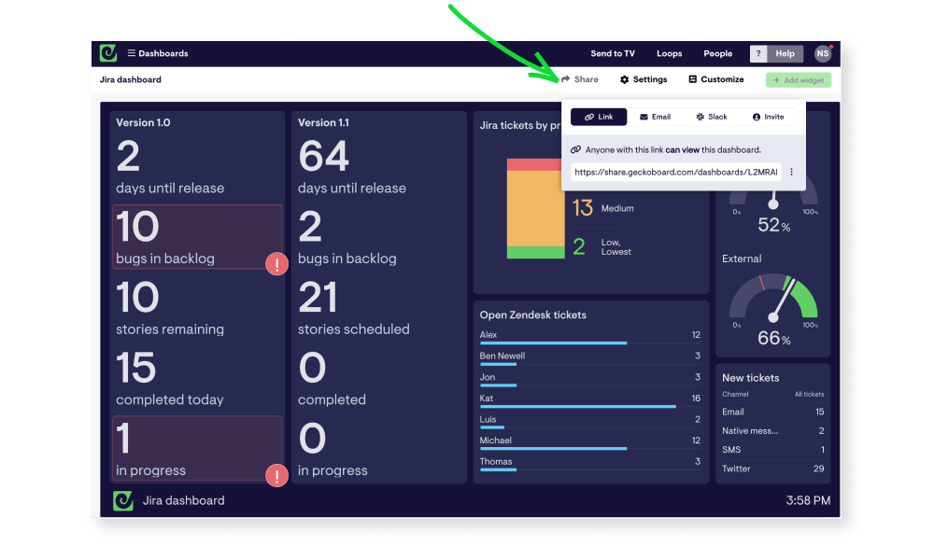Click the Jon ticket row

point(589,379)
